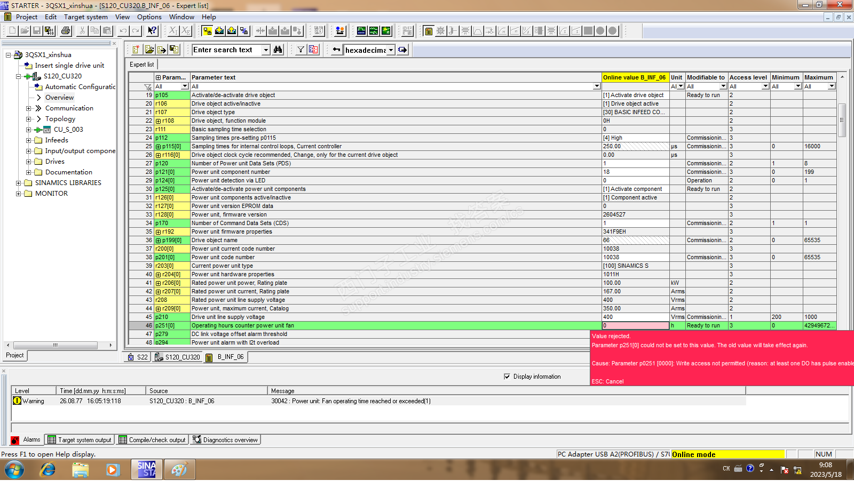The width and height of the screenshot is (854, 504).
Task: Click the p210 parameter number cell
Action: click(172, 317)
